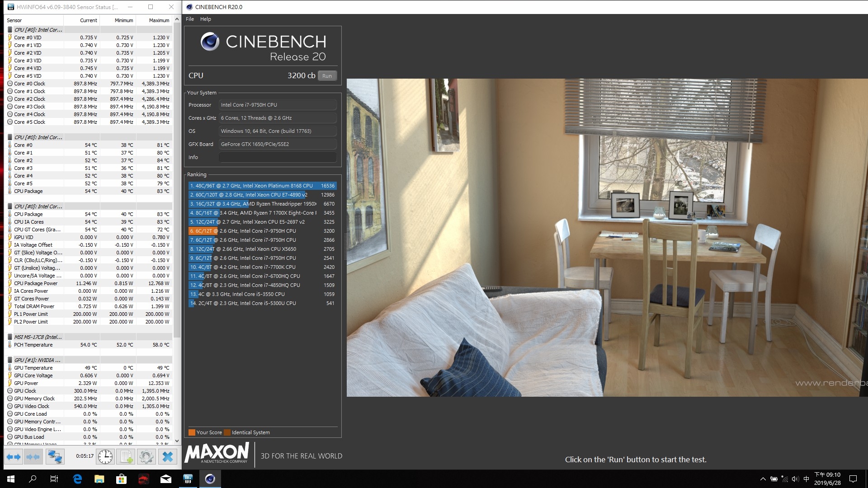Open the File menu in Cinebench

click(190, 19)
